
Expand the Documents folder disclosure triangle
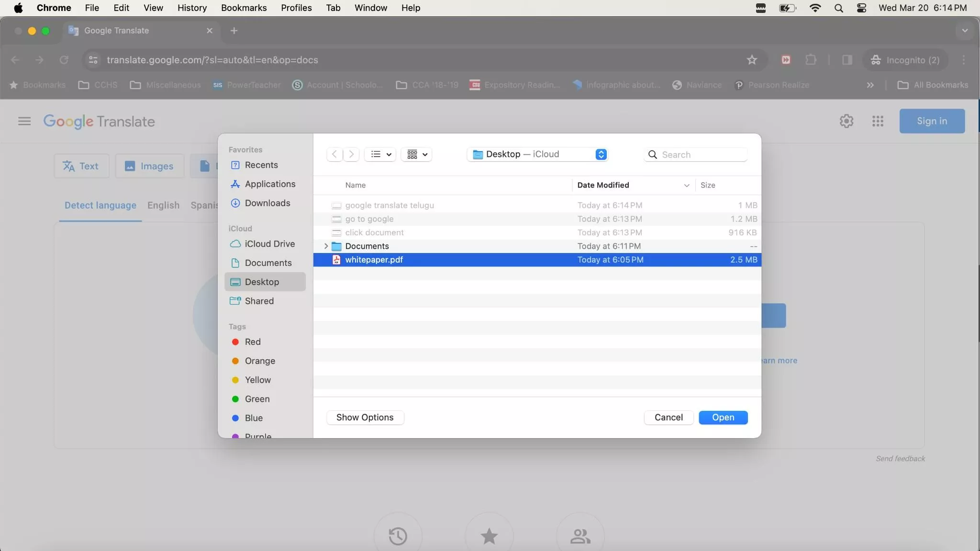coord(326,246)
